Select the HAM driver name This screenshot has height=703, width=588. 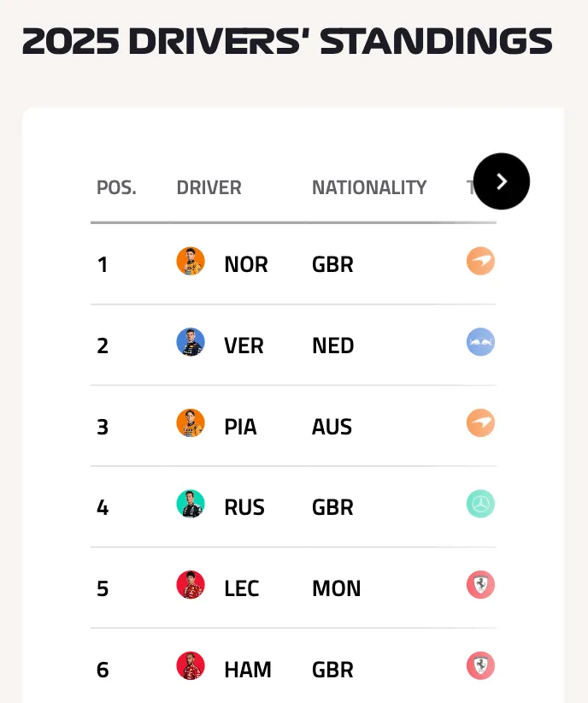(x=248, y=670)
